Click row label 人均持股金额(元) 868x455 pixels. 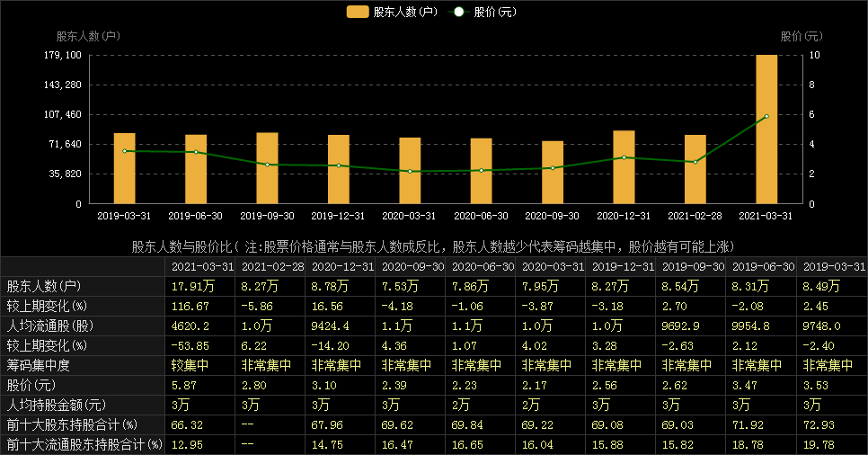point(57,406)
